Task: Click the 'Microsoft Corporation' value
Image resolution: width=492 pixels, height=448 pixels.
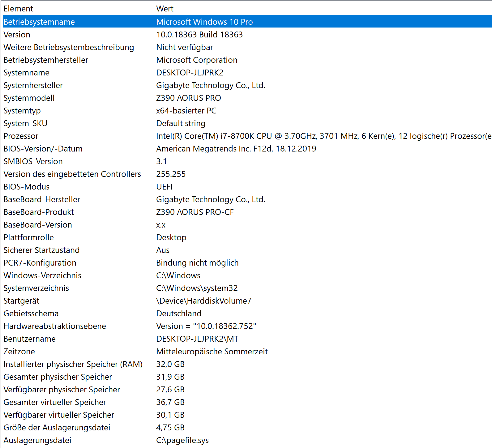Action: pos(197,60)
